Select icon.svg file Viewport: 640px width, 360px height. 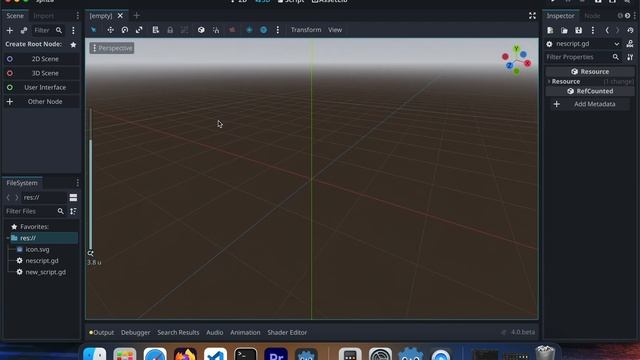click(37, 249)
